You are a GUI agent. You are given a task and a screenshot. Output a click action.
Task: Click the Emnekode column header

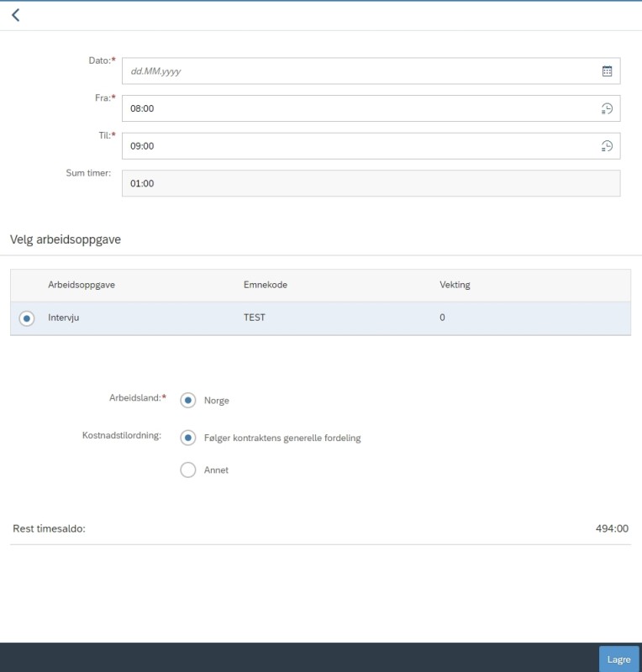coord(266,285)
